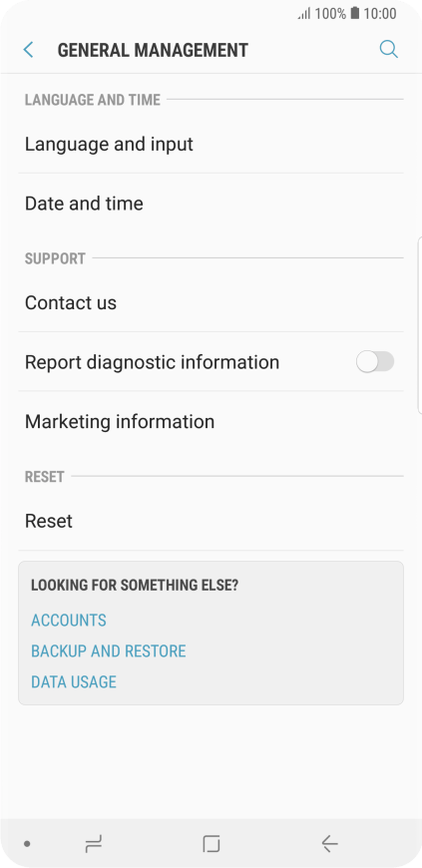Image resolution: width=422 pixels, height=868 pixels.
Task: Tap the home navigation button
Action: point(211,844)
